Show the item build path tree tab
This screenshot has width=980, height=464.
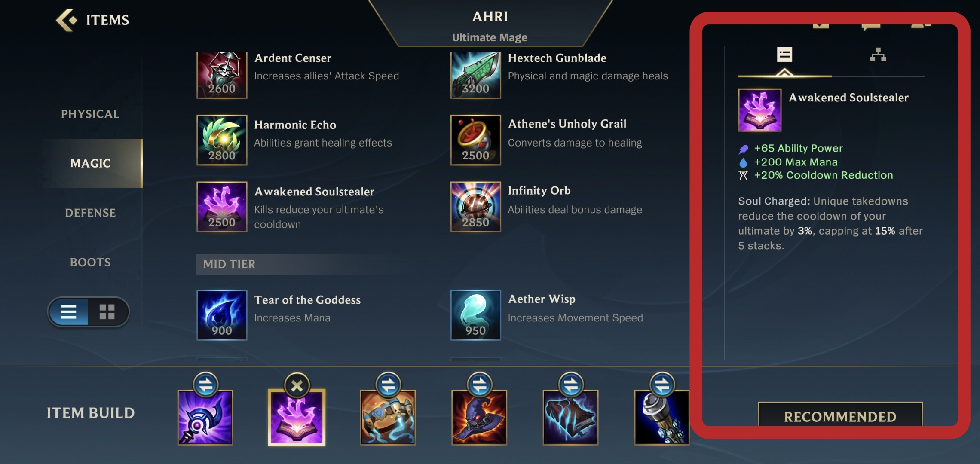[x=878, y=55]
